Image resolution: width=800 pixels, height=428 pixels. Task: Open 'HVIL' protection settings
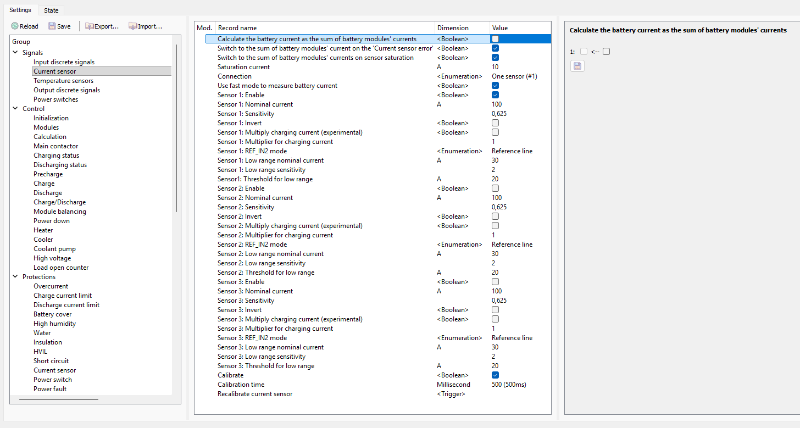point(40,351)
